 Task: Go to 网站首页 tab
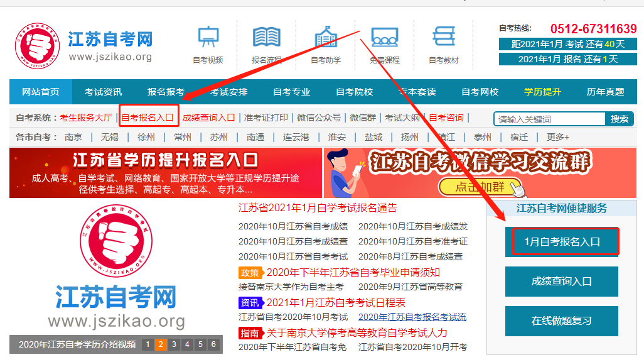coord(41,92)
